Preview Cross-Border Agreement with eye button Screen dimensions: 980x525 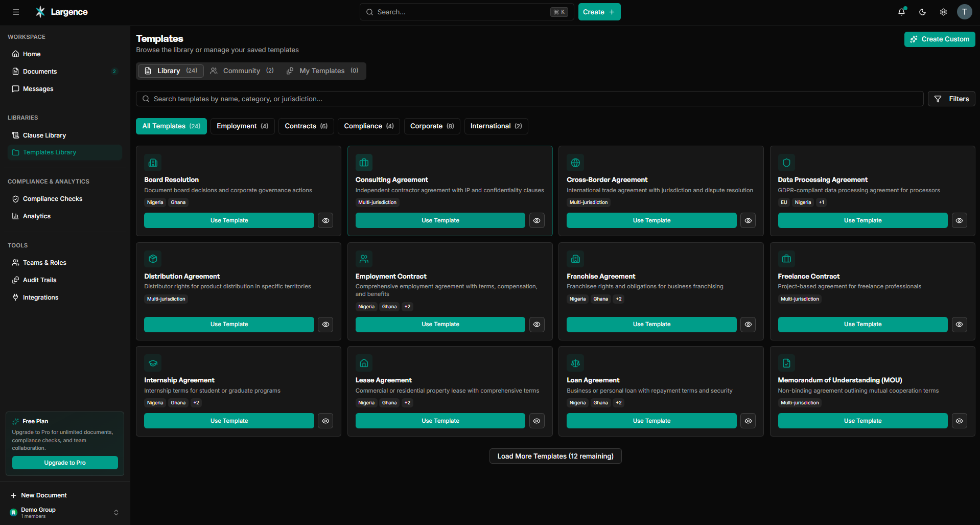[748, 220]
